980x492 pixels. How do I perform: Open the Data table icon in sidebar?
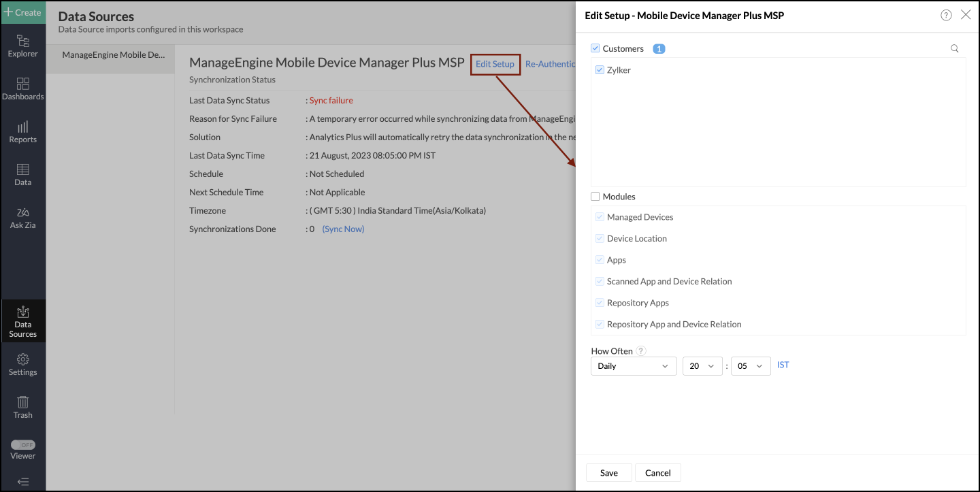[22, 169]
